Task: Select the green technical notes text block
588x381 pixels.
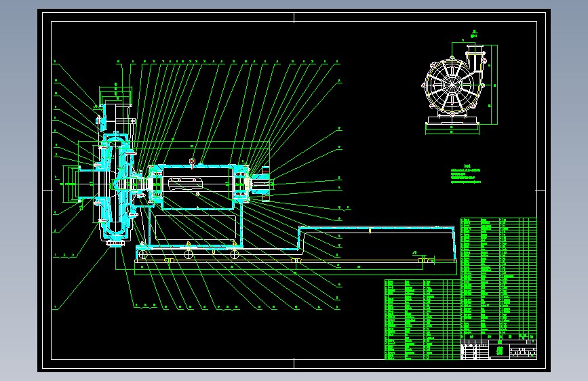Action: pyautogui.click(x=465, y=174)
